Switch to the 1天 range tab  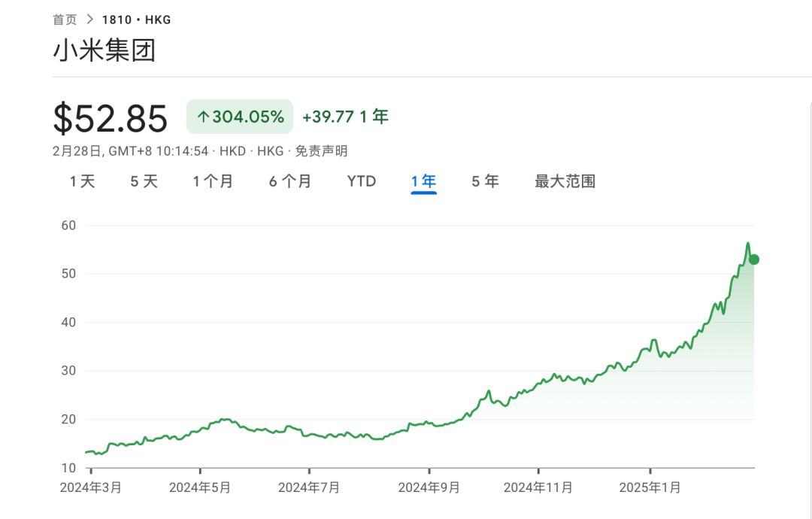point(83,181)
